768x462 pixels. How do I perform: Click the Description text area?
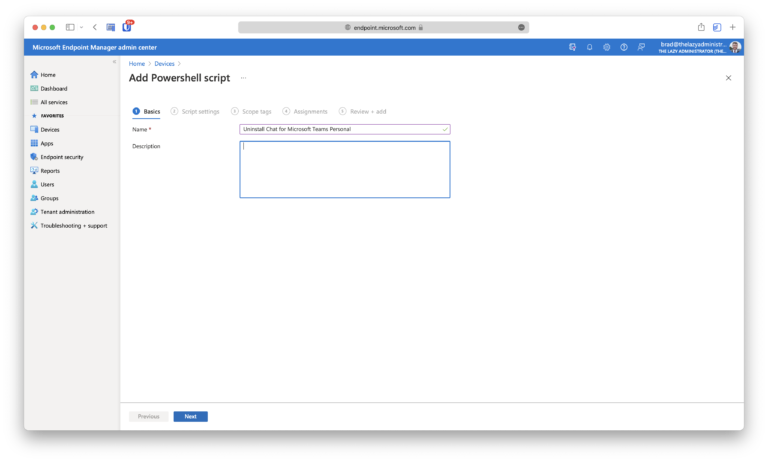click(345, 170)
